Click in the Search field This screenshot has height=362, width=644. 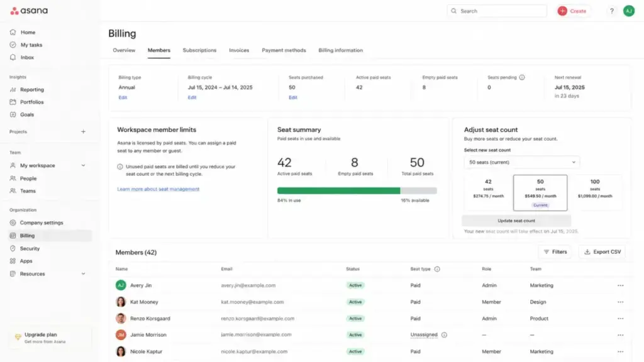pos(497,11)
